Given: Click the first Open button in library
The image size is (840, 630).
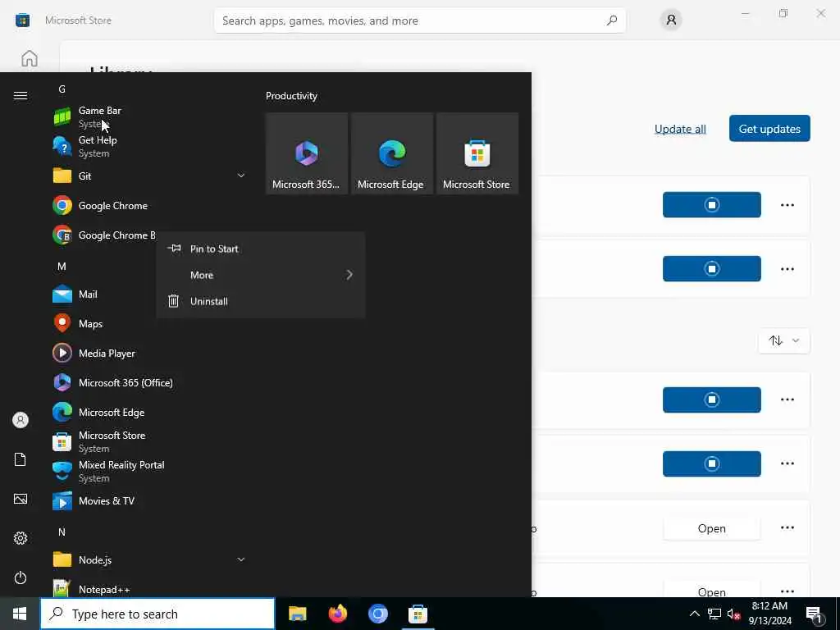Looking at the screenshot, I should click(x=711, y=528).
